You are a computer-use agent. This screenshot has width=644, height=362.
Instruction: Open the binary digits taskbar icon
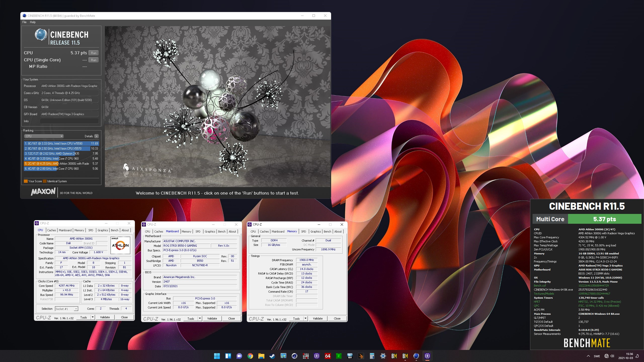point(306,356)
